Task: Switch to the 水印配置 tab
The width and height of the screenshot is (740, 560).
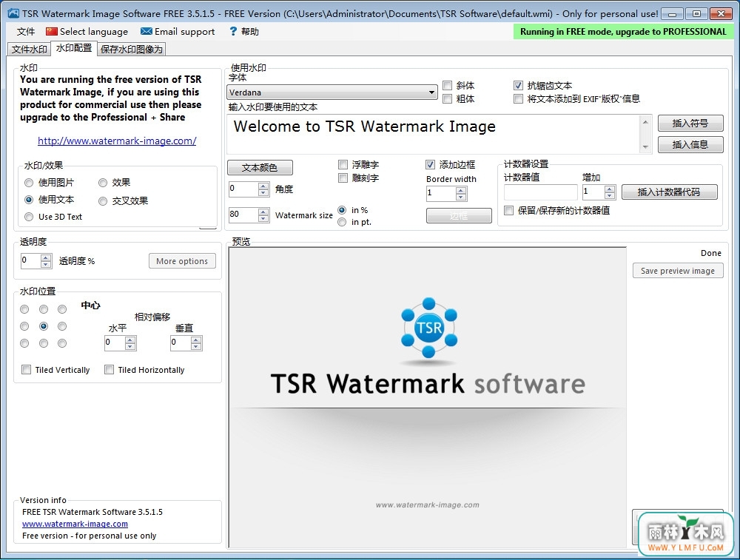Action: pos(74,48)
